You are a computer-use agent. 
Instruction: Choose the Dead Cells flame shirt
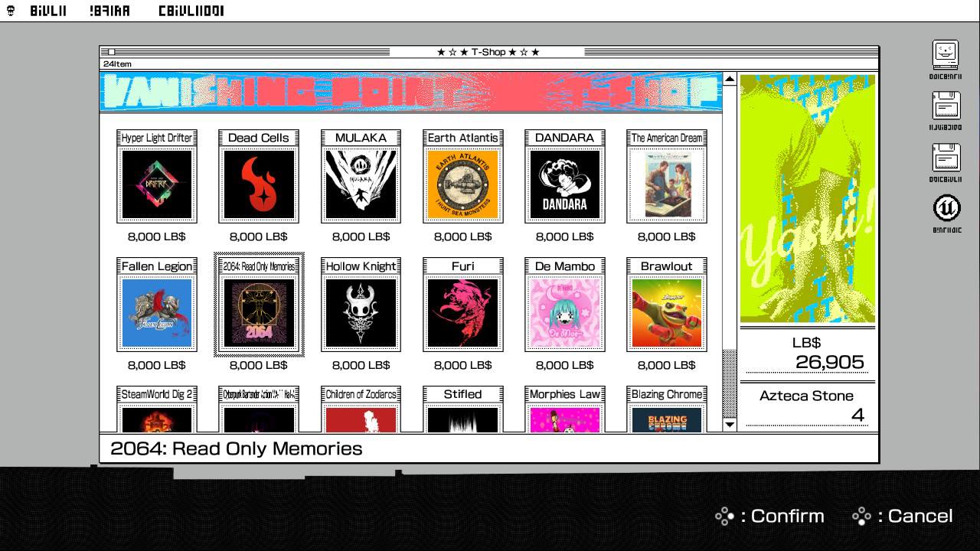click(x=259, y=184)
